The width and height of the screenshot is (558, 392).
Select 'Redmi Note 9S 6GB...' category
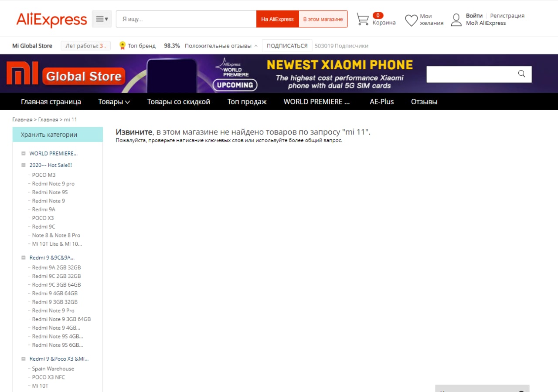point(58,345)
